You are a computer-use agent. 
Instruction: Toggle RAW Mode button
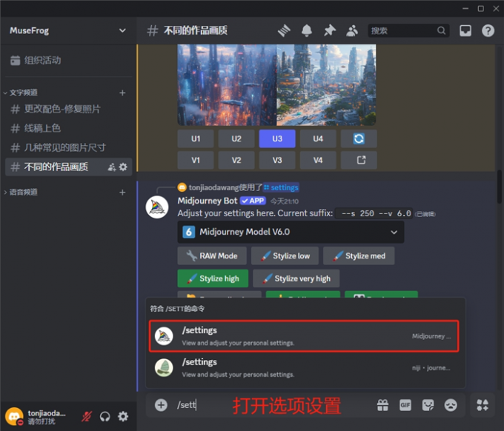click(x=212, y=256)
